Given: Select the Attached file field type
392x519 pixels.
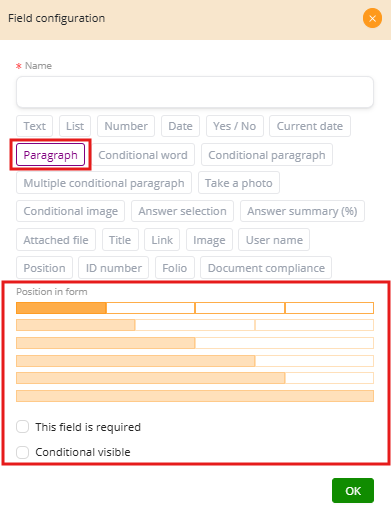Looking at the screenshot, I should pyautogui.click(x=56, y=240).
